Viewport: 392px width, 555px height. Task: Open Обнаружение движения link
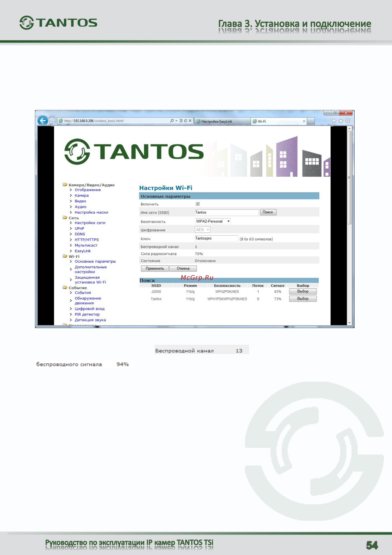click(88, 301)
